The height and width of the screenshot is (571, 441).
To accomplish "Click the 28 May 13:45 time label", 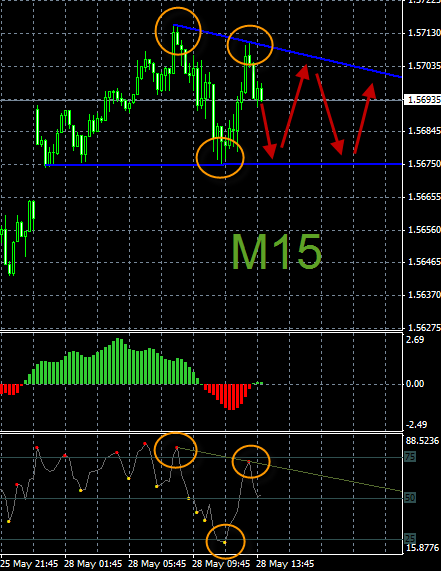I will point(286,564).
